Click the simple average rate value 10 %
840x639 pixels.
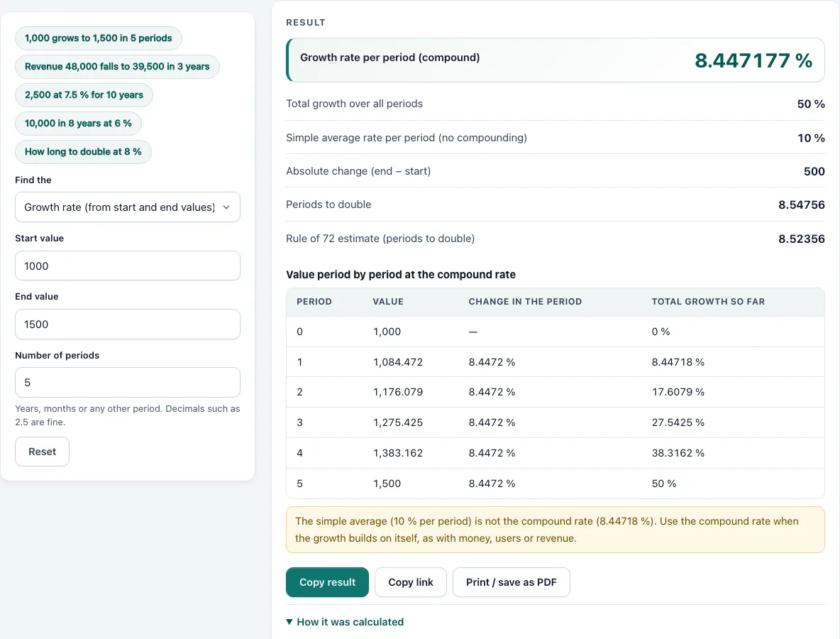pos(811,138)
